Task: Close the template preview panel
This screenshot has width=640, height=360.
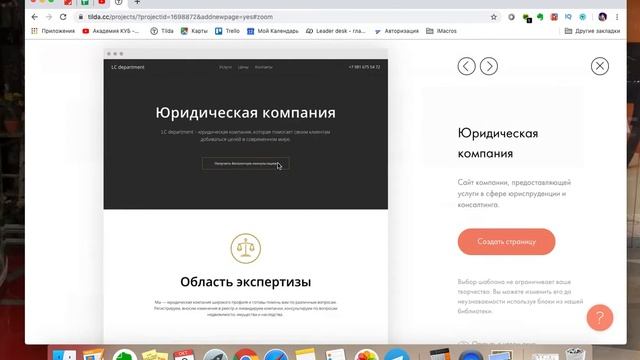Action: pos(600,66)
